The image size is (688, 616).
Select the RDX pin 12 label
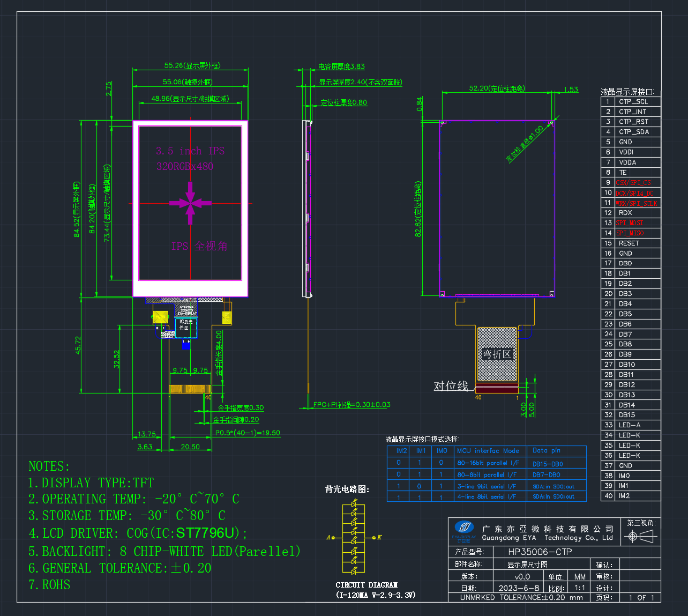(625, 213)
